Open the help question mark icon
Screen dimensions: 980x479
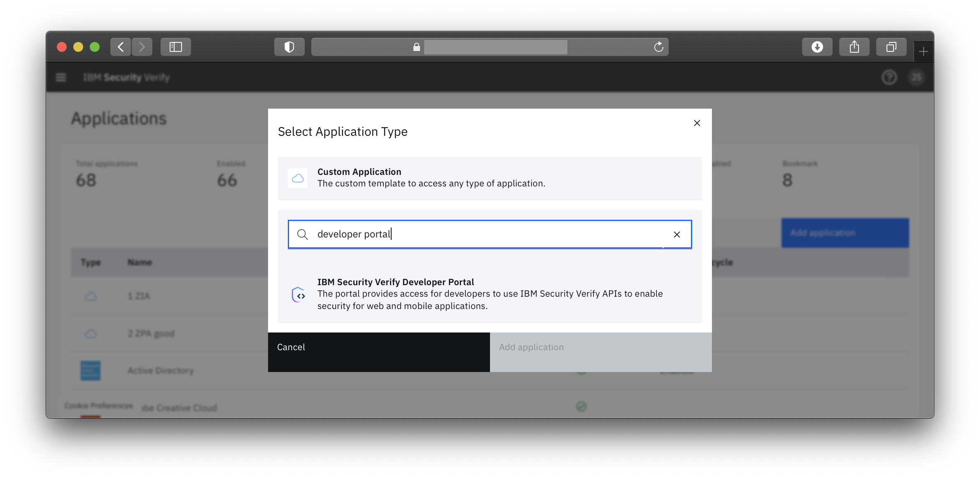[x=889, y=77]
